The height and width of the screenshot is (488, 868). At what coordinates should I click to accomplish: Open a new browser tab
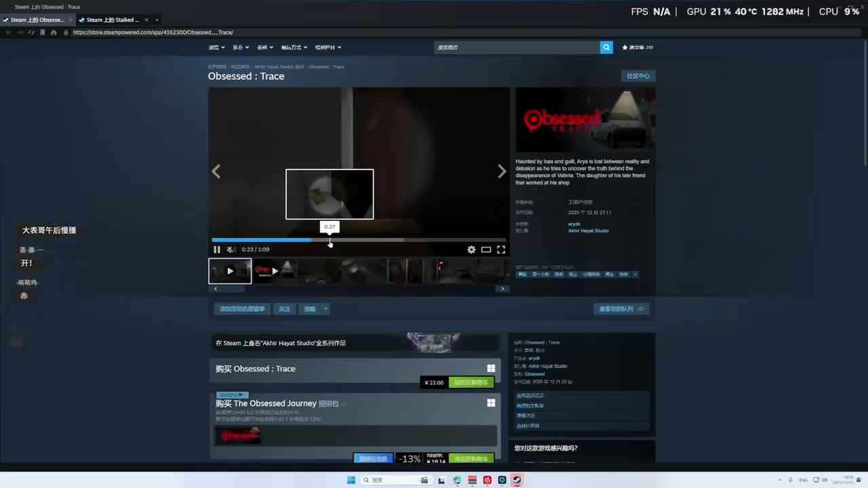point(157,20)
